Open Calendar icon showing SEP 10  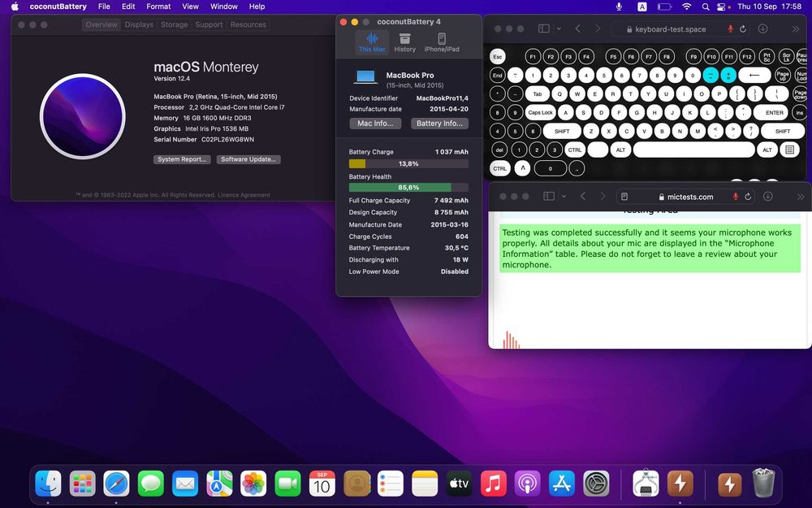(322, 484)
